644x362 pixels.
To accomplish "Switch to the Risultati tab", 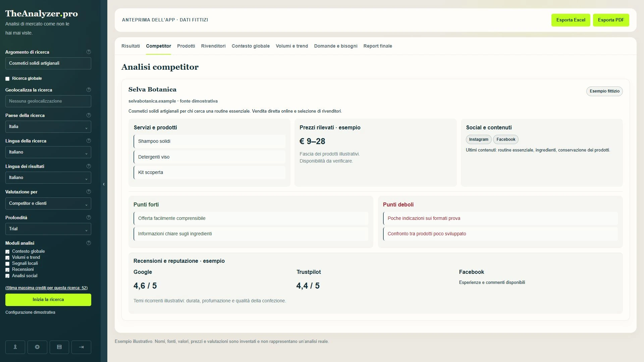I will pyautogui.click(x=130, y=46).
